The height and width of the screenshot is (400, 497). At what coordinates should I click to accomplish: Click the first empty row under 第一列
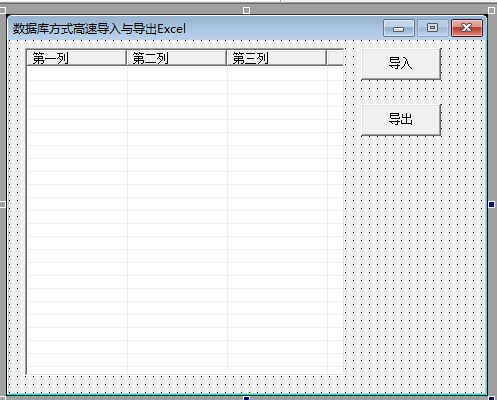coord(77,74)
